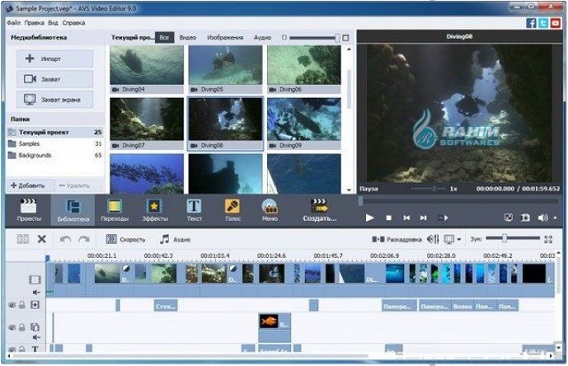The width and height of the screenshot is (568, 366).
Task: Click the Импорт (Import) button
Action: pos(55,59)
